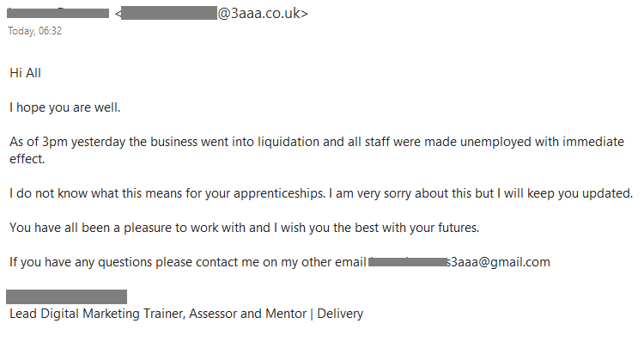Click the word "Delivery" in the signature

340,314
